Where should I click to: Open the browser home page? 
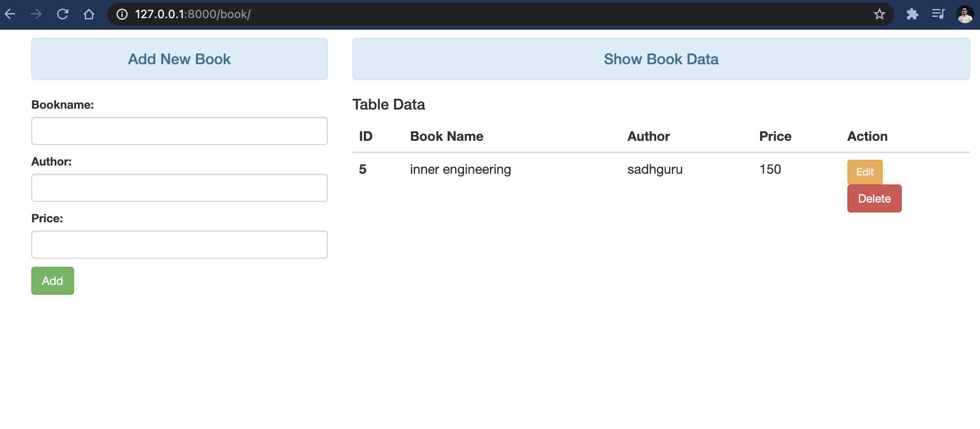coord(89,14)
